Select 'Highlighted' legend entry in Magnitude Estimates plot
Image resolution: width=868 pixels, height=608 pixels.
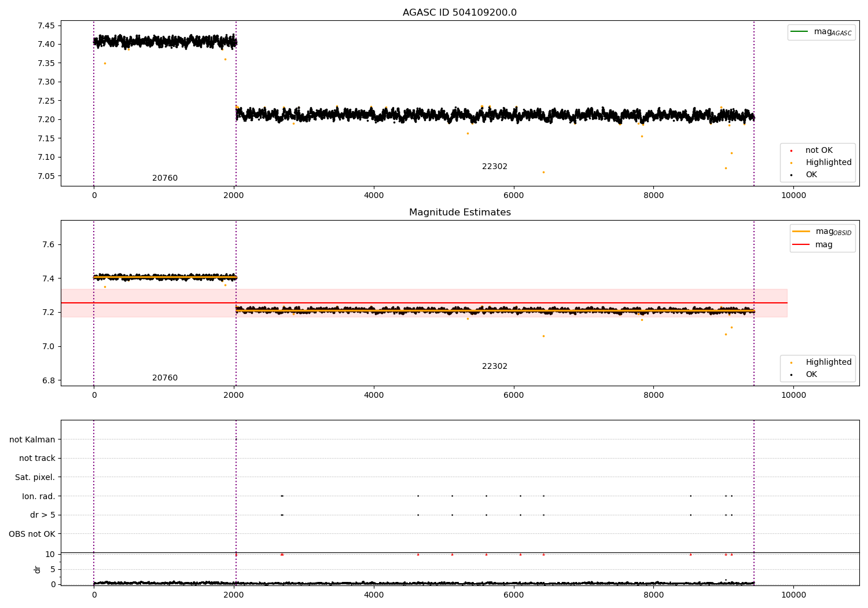829,362
